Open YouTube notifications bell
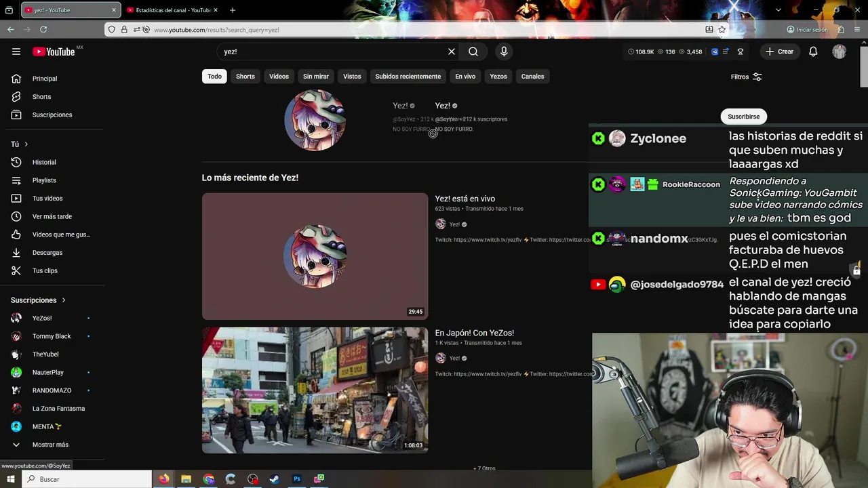This screenshot has width=868, height=488. point(813,52)
